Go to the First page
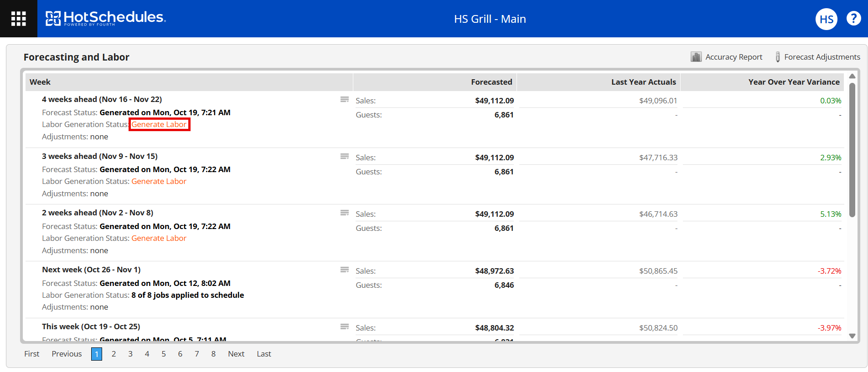This screenshot has width=868, height=372. click(x=32, y=354)
